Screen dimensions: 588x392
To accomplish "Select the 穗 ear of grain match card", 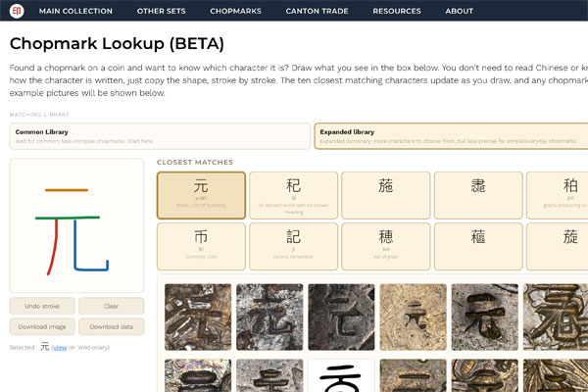I will (386, 246).
